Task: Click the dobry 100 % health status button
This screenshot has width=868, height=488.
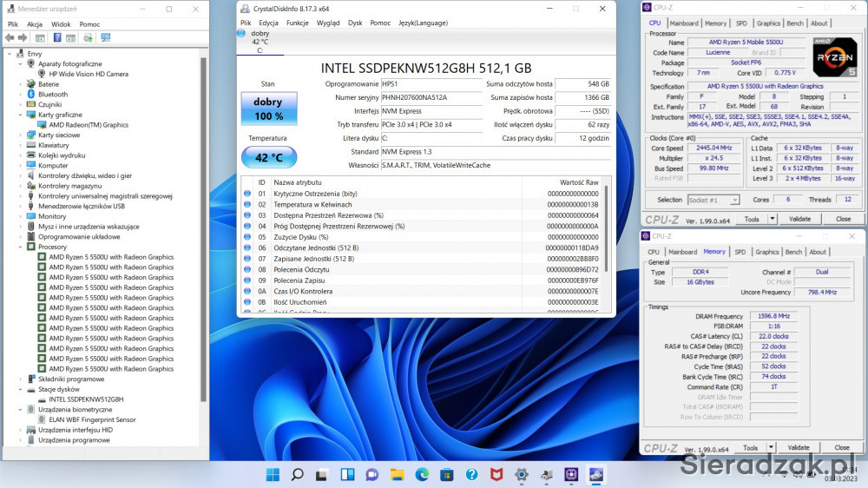Action: click(x=268, y=109)
